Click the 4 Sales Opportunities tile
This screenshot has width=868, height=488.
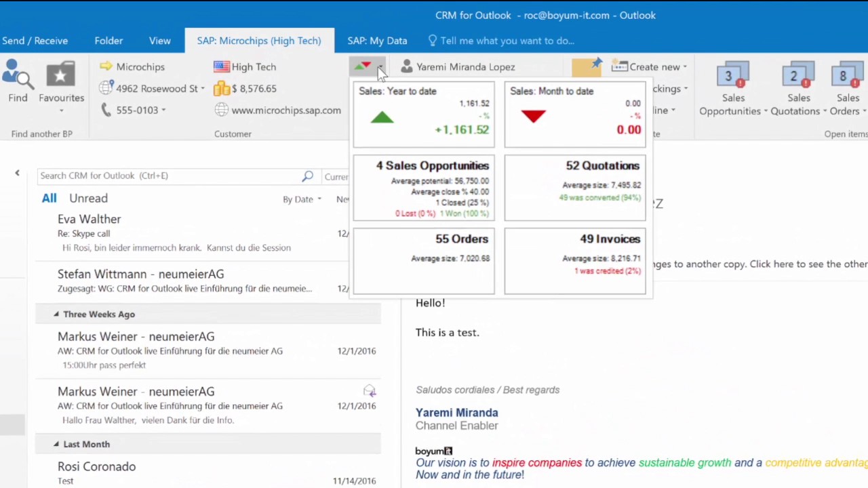[x=424, y=188]
